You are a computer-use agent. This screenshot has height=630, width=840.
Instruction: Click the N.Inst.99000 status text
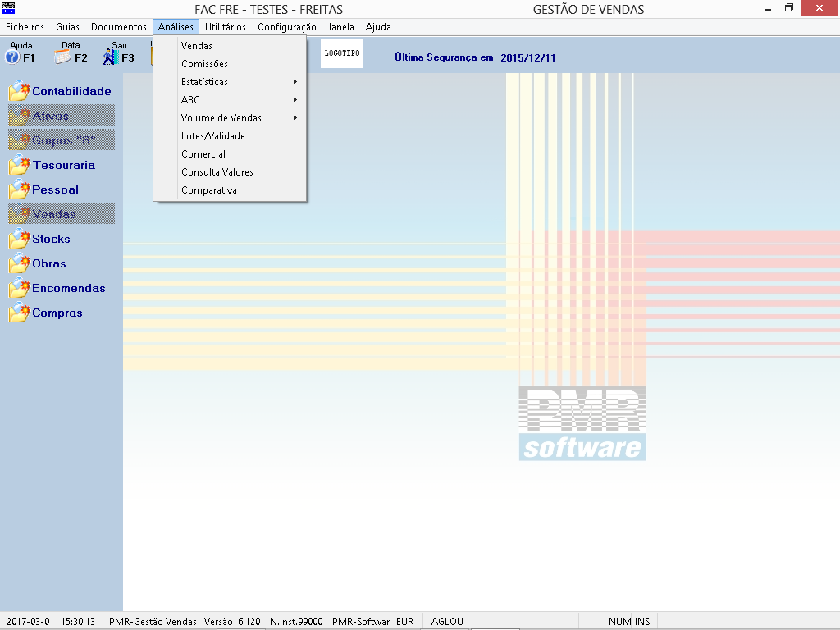pos(296,622)
